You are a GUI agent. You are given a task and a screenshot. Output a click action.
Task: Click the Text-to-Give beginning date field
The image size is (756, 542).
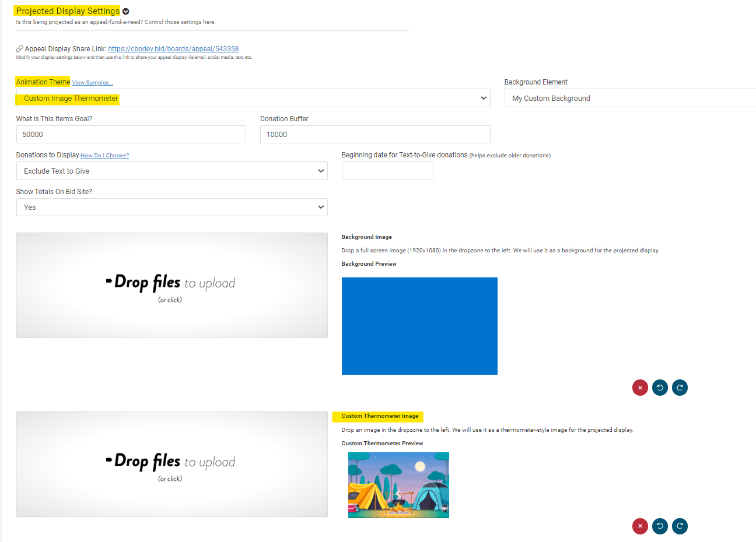click(387, 171)
